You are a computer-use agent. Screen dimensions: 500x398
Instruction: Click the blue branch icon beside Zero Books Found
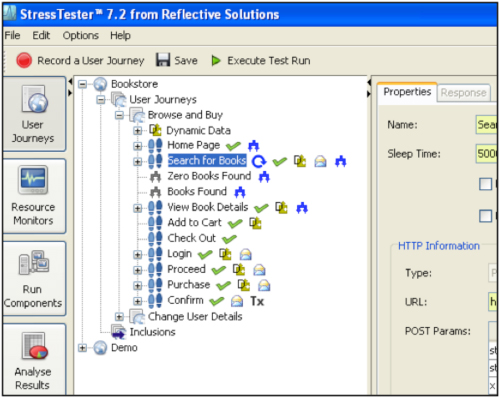[264, 177]
